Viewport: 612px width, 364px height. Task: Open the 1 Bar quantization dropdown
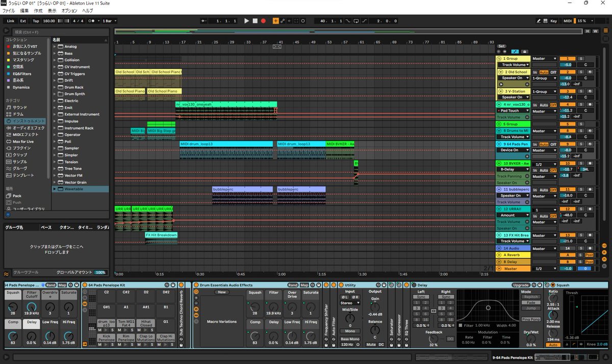tap(110, 21)
